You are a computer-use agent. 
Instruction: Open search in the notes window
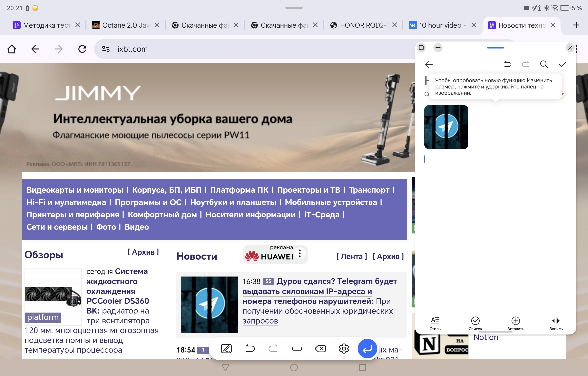[x=544, y=64]
